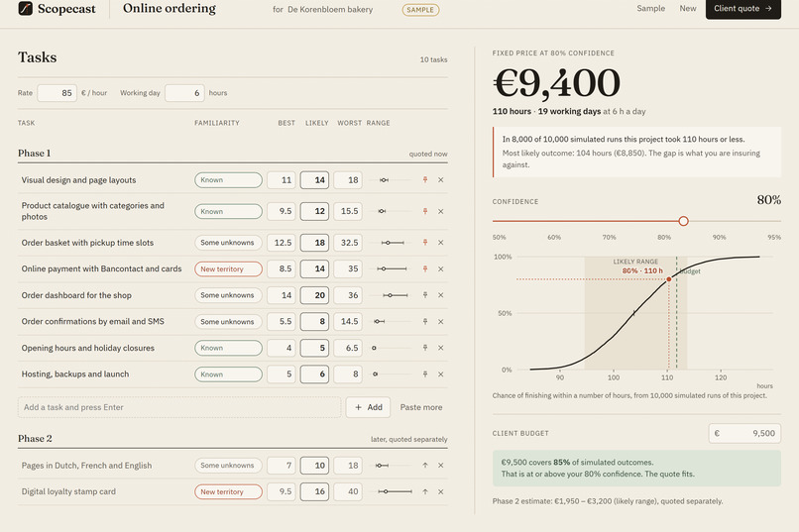Change familiarity of Order confirmations task
Screen dimensions: 799x532
228,321
